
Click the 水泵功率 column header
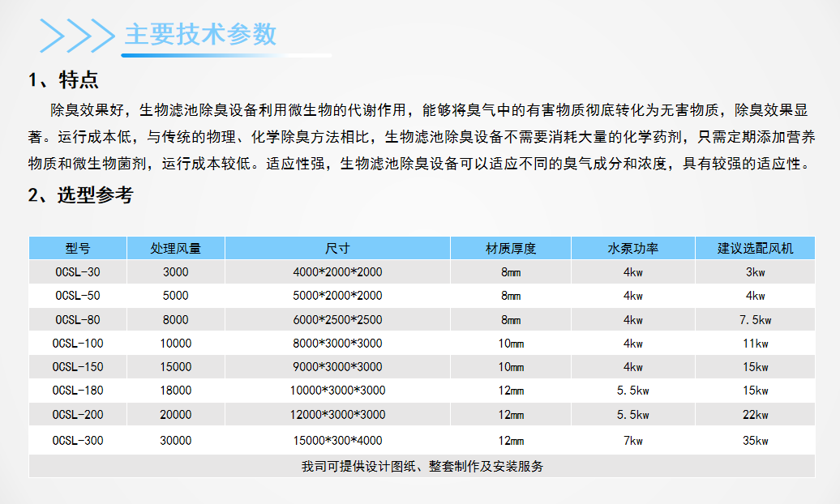[x=632, y=248]
